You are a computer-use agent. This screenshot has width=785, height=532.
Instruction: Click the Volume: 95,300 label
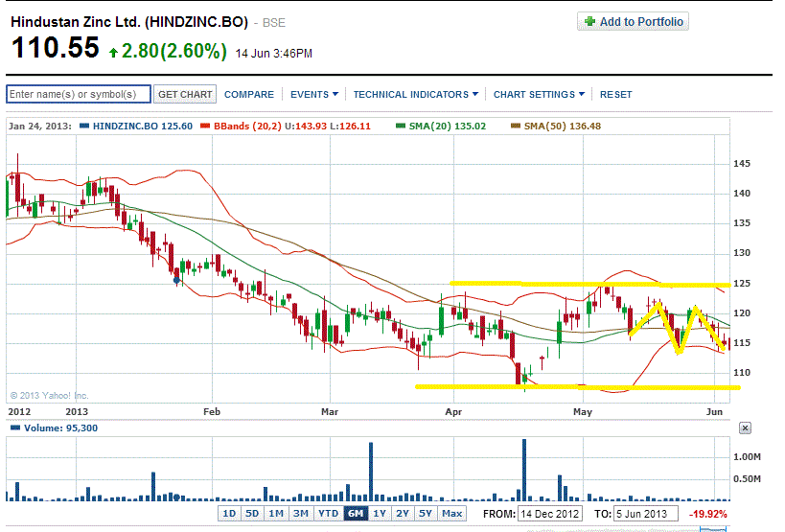[60, 428]
